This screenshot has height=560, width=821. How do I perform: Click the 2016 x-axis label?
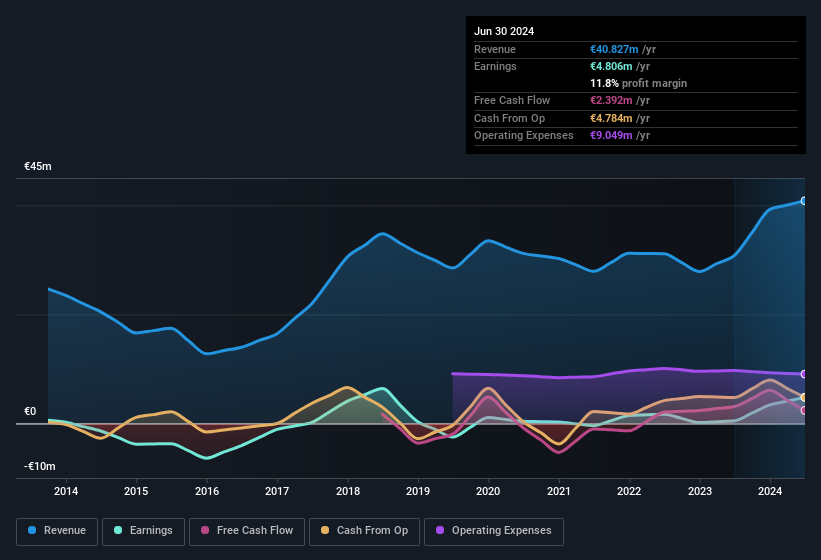tap(207, 491)
